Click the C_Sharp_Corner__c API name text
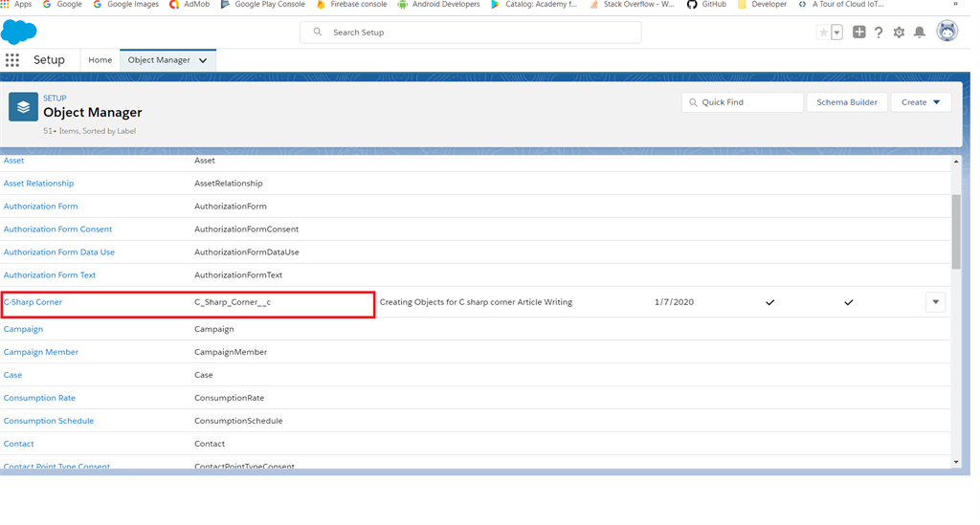The width and height of the screenshot is (980, 525). [x=233, y=302]
